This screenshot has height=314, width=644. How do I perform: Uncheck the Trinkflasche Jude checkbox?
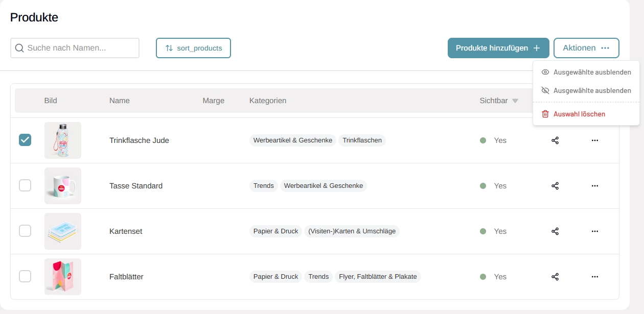tap(25, 140)
